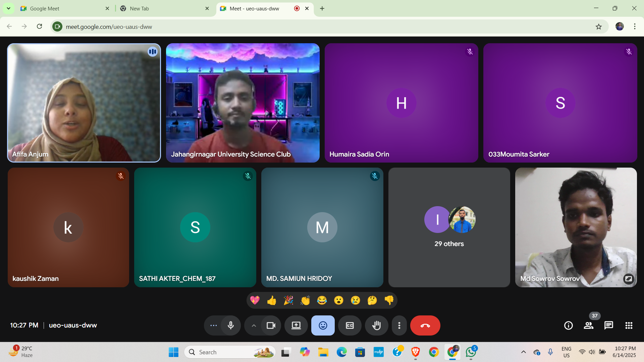Image resolution: width=644 pixels, height=362 pixels.
Task: Expand video settings chevron beside camera
Action: coord(254,325)
